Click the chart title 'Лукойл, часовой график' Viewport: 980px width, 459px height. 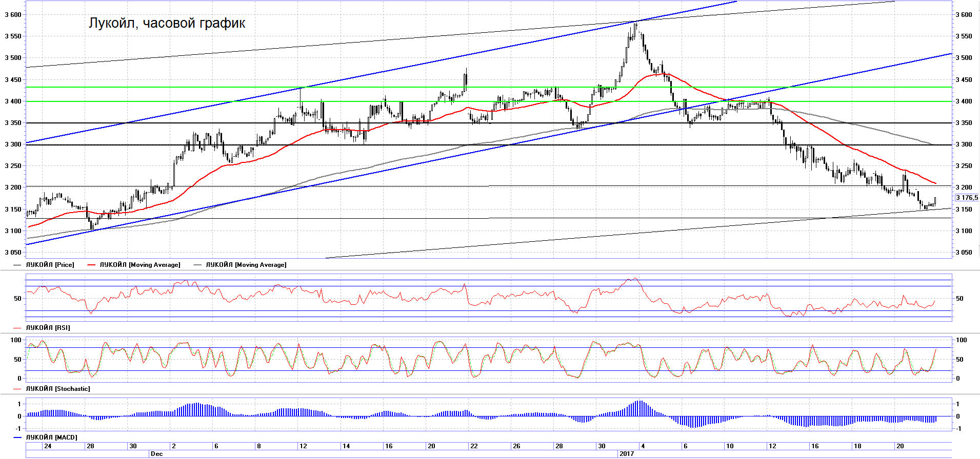(x=167, y=23)
